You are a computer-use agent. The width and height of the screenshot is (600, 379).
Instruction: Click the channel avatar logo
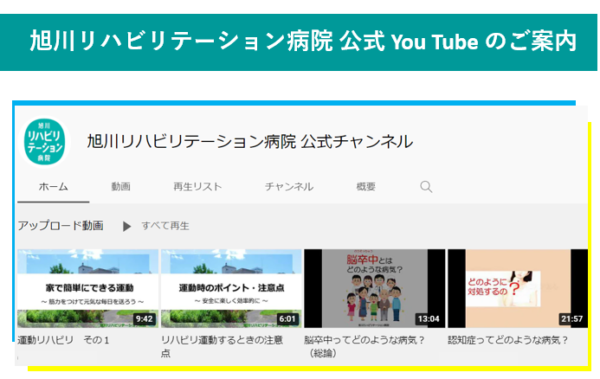click(x=44, y=142)
